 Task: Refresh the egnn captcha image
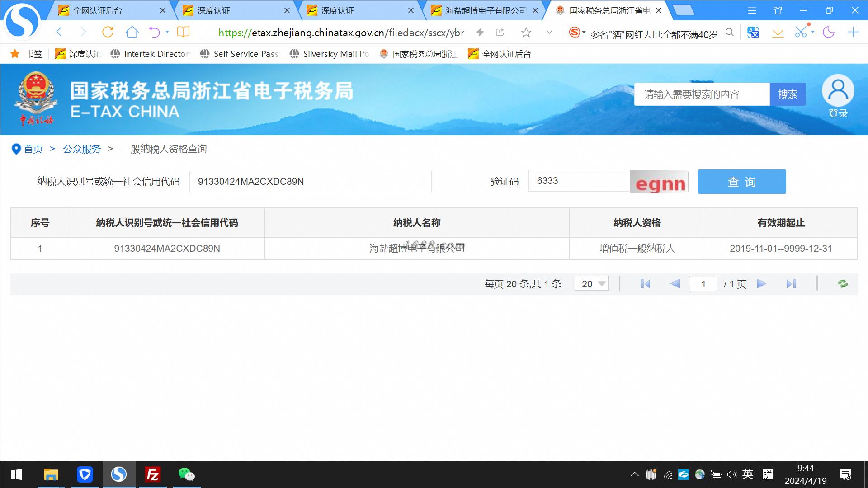click(659, 182)
